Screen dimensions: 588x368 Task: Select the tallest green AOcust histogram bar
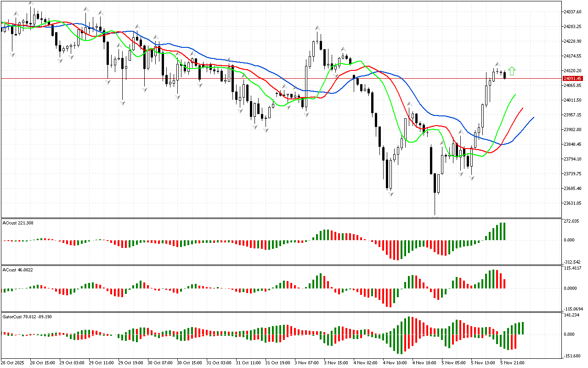[504, 231]
